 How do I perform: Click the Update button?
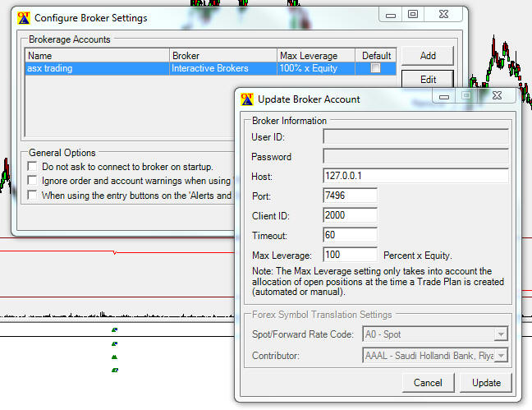tap(486, 383)
